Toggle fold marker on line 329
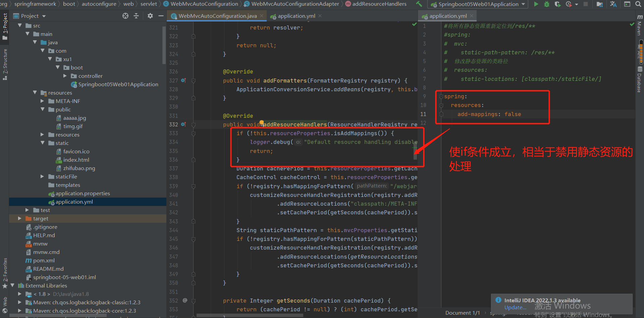The image size is (644, 318). point(194,98)
